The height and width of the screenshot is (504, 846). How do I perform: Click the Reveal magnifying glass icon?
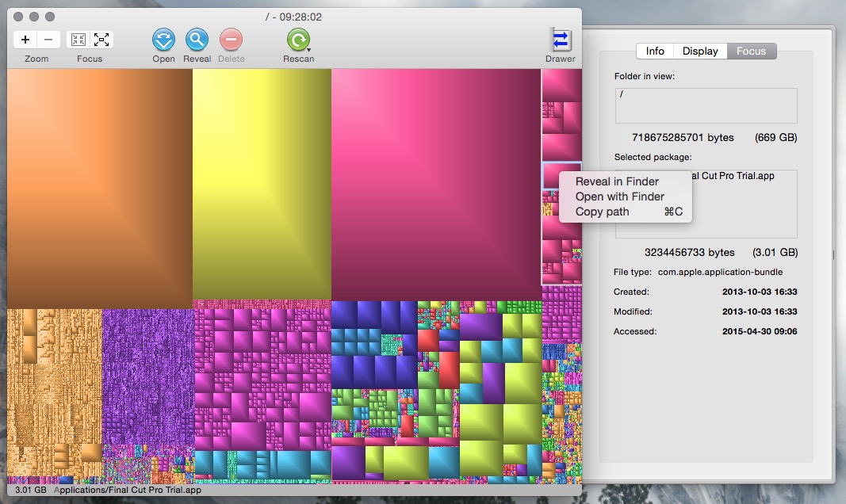[197, 40]
